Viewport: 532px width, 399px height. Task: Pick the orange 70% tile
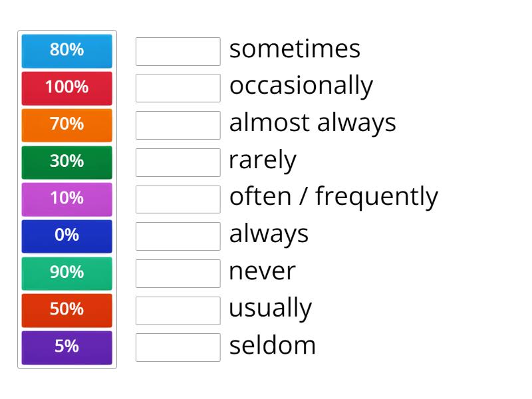[66, 124]
